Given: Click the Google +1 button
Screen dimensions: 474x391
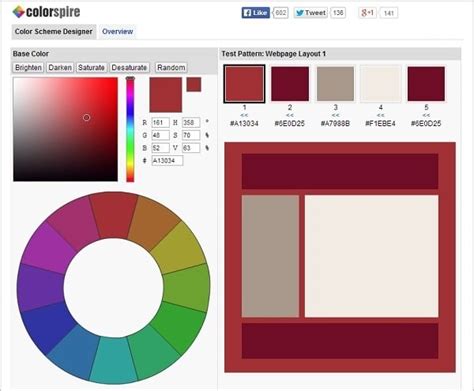Looking at the screenshot, I should pos(367,13).
